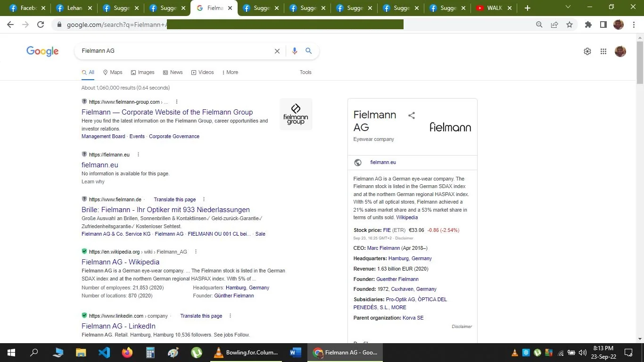Open CEO Marc Fielmann link
The height and width of the screenshot is (362, 644).
tap(383, 248)
